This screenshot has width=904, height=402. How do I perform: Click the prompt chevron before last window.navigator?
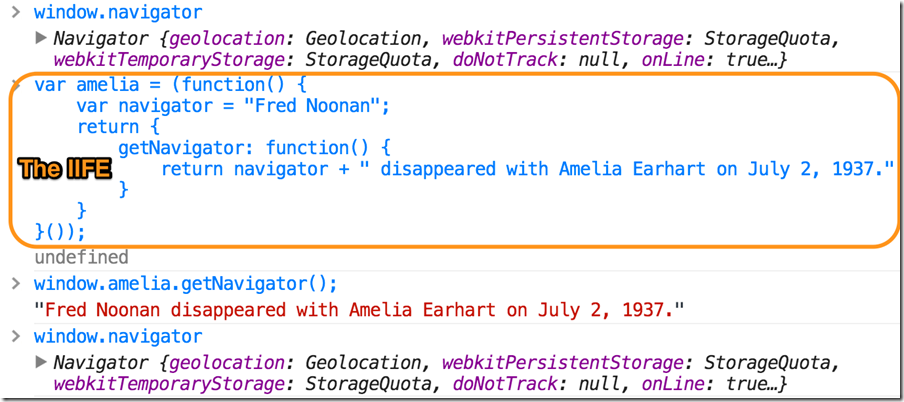[x=17, y=336]
